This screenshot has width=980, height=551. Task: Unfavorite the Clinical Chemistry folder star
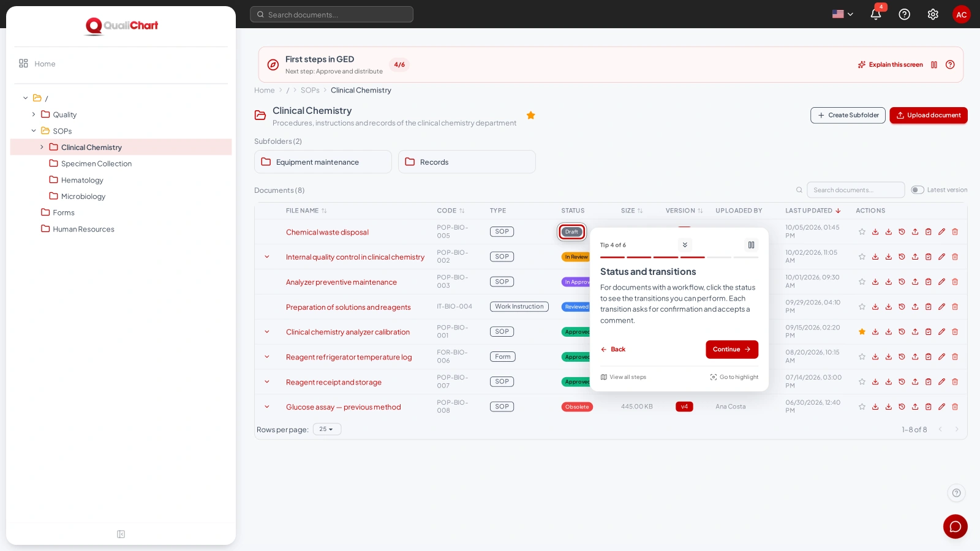[x=531, y=115]
